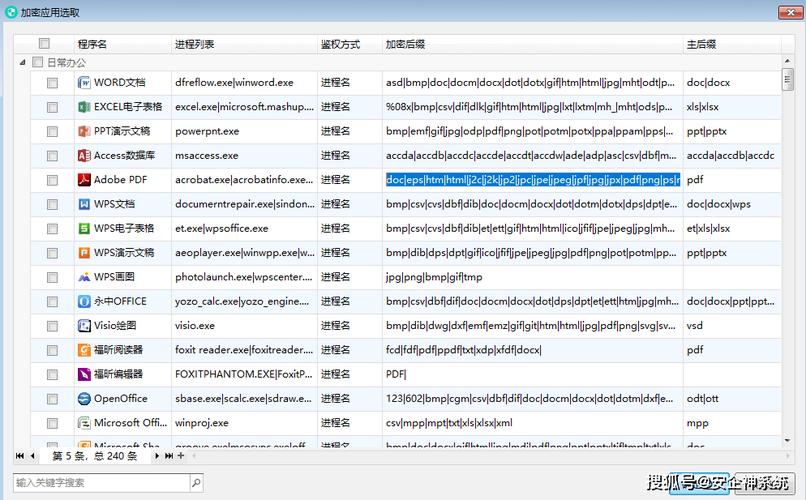Click the WPS演示文稿 icon
Screen dimensions: 806x500
coord(84,253)
